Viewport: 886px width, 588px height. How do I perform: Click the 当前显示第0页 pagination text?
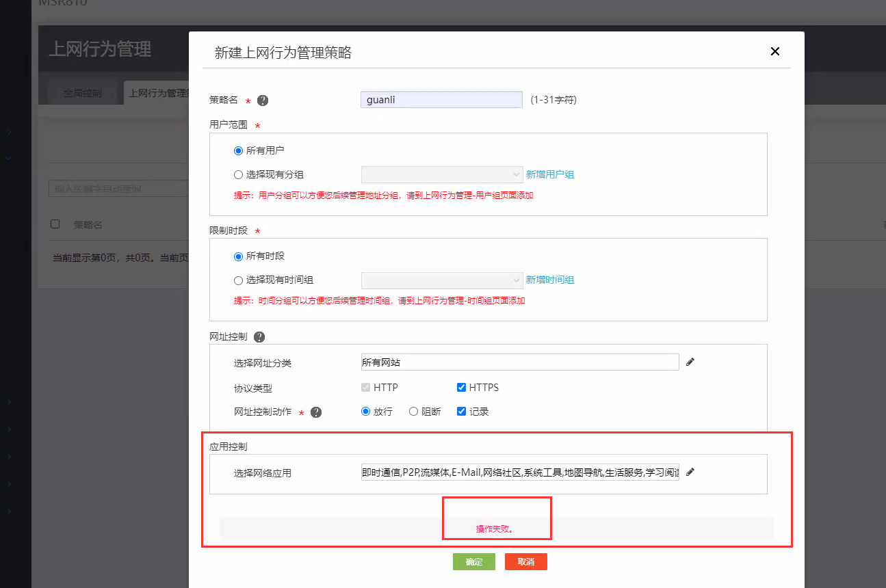121,258
